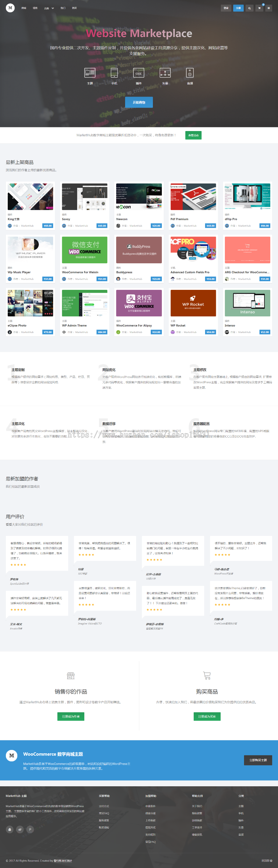Click the 常见FAQ link under 买家帮助 in the footer
Image resolution: width=278 pixels, height=868 pixels.
(104, 813)
